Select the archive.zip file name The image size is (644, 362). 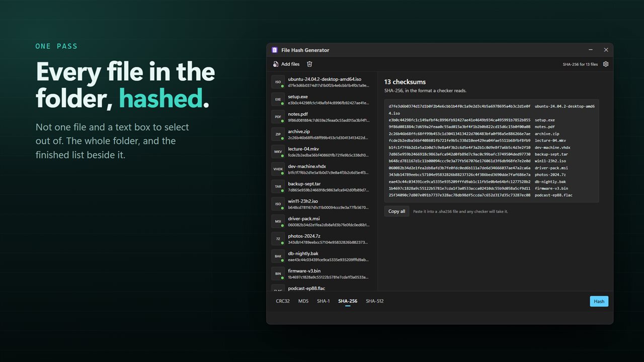pos(299,132)
